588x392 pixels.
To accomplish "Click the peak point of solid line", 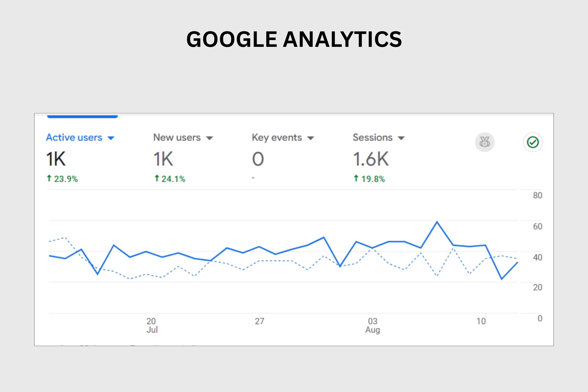I will 437,222.
